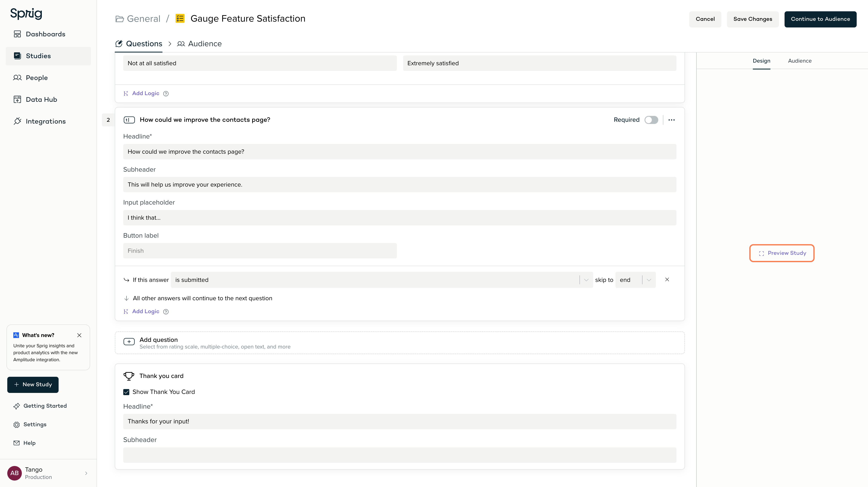Remove the skip logic rule
The image size is (868, 487).
667,280
